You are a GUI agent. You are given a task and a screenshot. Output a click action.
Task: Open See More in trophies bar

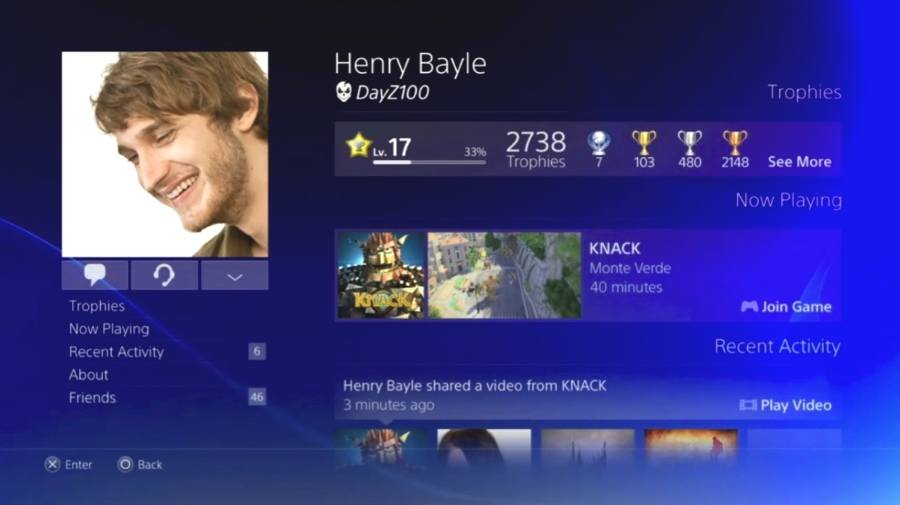[800, 162]
